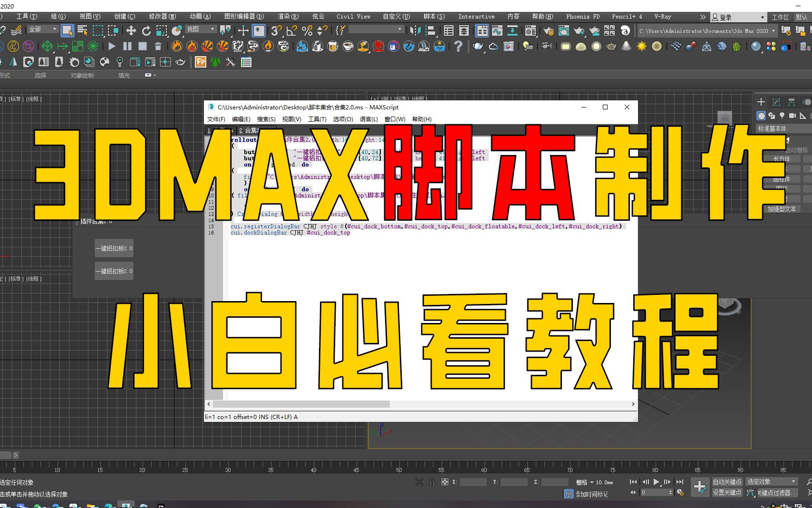Viewport: 812px width, 508px height.
Task: Open 工具(T) menu in MAXScript editor
Action: pos(317,119)
